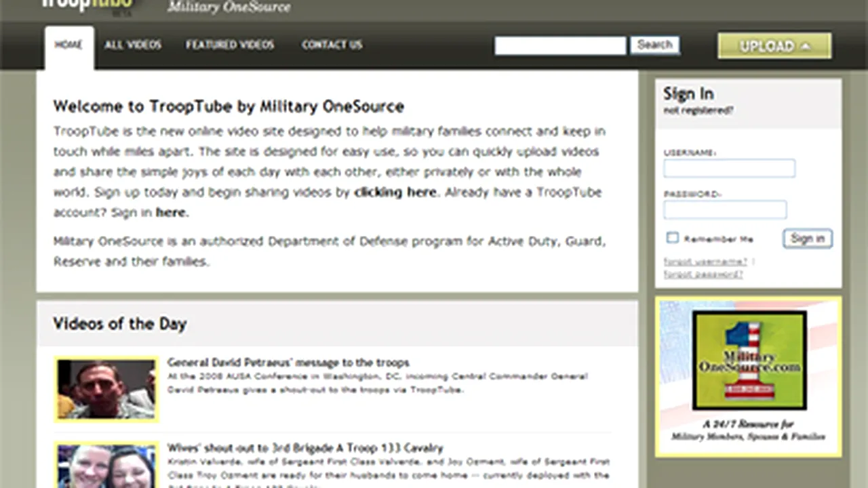Toggle the Remember Me checkbox
The image size is (868, 488).
pos(672,238)
